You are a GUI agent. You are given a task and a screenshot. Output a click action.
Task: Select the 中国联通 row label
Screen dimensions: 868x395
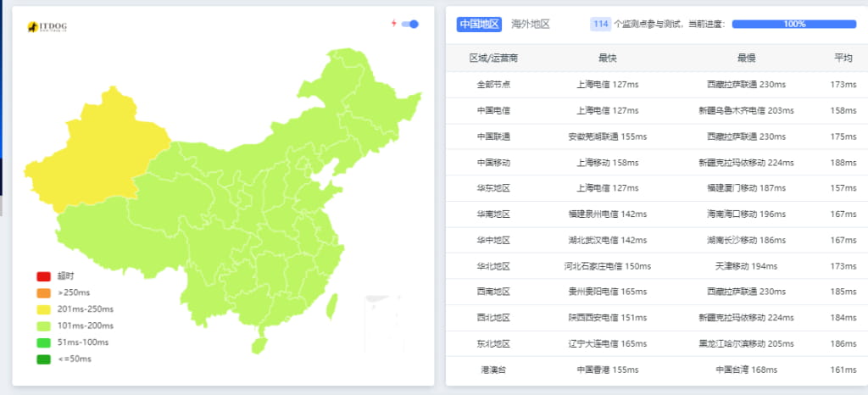pyautogui.click(x=494, y=136)
